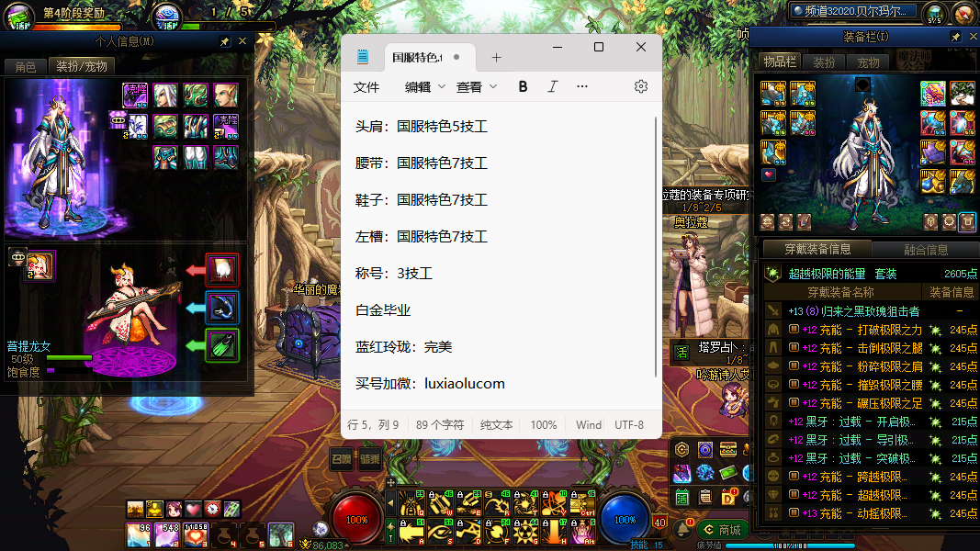Screen dimensions: 980x551
Task: Click the Notepad vertical scrollbar
Action: click(x=657, y=248)
